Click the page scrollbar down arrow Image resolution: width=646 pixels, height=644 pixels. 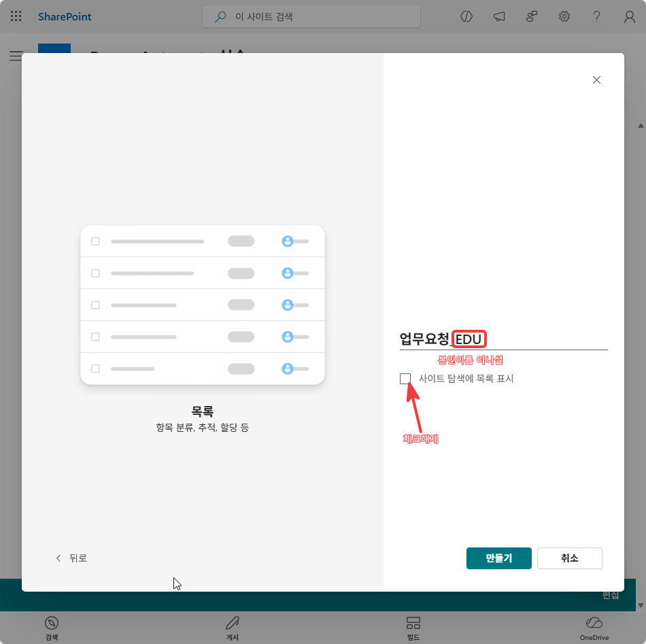point(641,605)
